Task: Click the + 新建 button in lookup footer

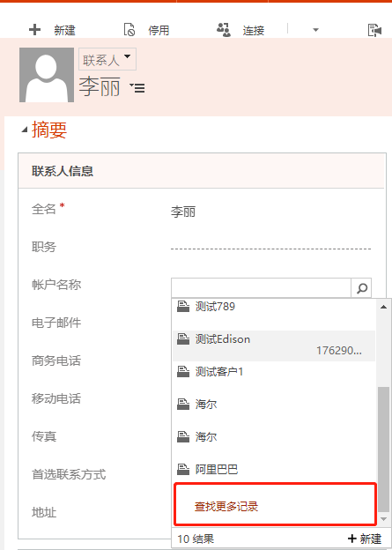Action: 365,539
